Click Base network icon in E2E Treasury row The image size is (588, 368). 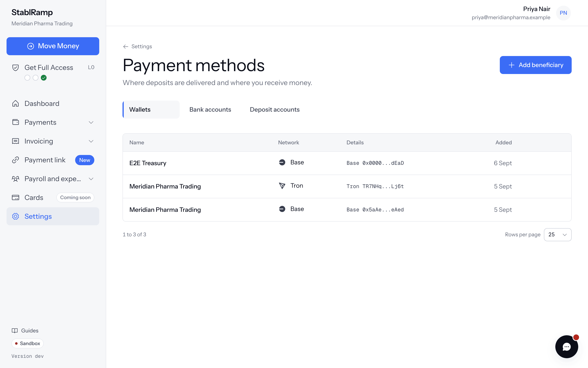282,162
